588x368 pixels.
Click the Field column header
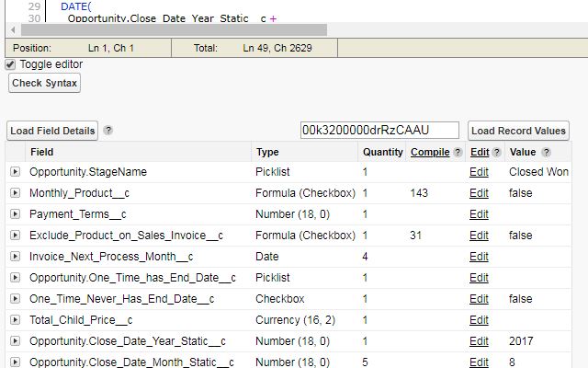(x=42, y=152)
